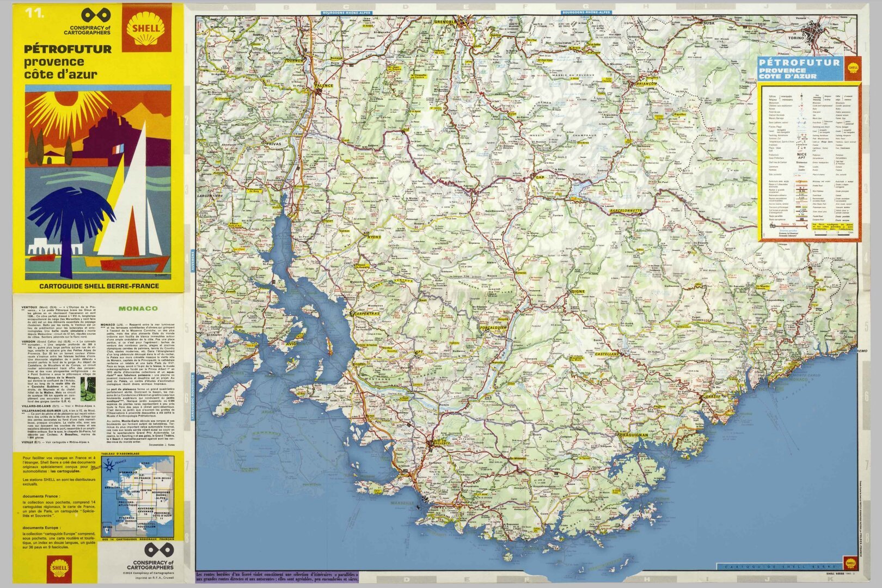Click 'PROVENCE-CÔTE-D'AZUR' on the assembly map

162,513
